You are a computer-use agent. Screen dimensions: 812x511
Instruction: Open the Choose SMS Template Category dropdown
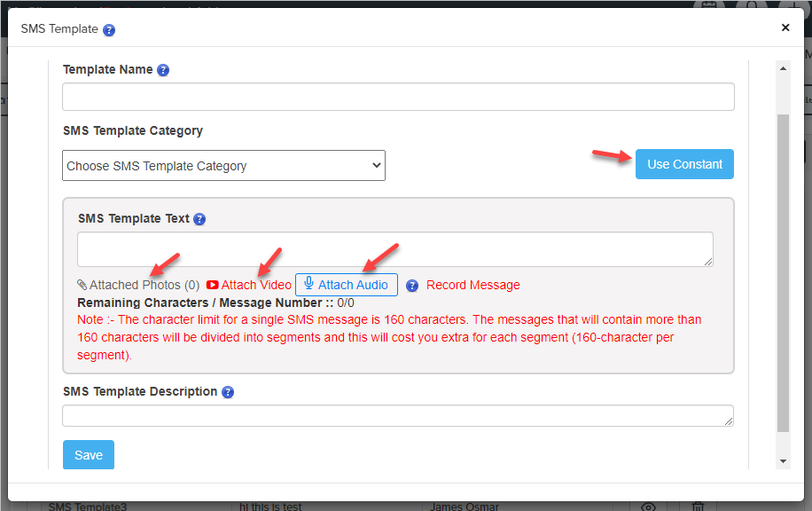coord(223,166)
